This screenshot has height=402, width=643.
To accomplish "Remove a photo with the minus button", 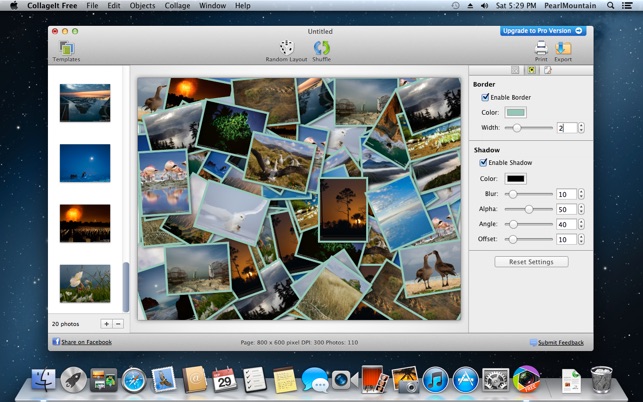I will click(118, 324).
